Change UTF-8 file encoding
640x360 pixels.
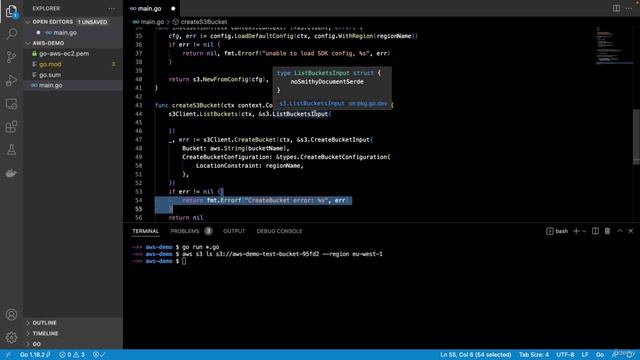[x=565, y=355]
